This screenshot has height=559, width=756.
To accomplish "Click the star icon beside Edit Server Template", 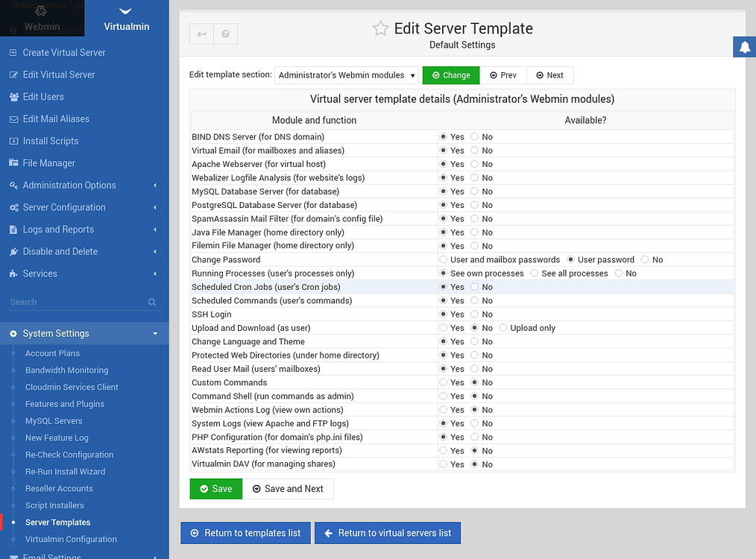I will click(x=381, y=28).
